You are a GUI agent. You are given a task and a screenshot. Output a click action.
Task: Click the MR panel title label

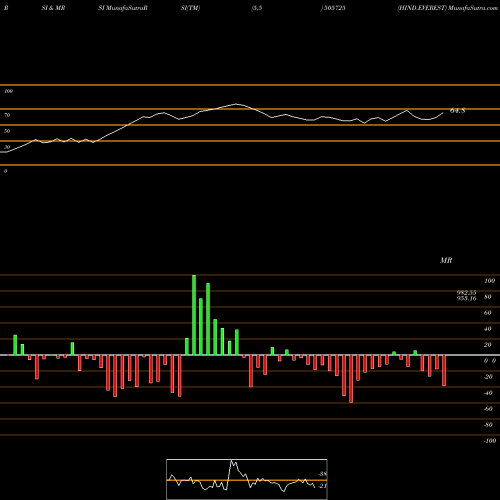(x=446, y=260)
